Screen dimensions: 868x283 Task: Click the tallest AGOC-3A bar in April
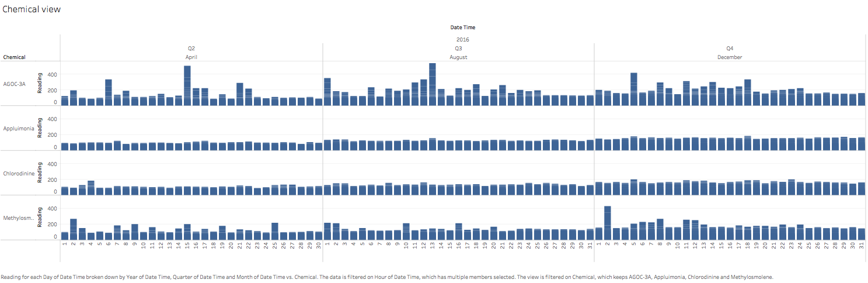click(187, 85)
